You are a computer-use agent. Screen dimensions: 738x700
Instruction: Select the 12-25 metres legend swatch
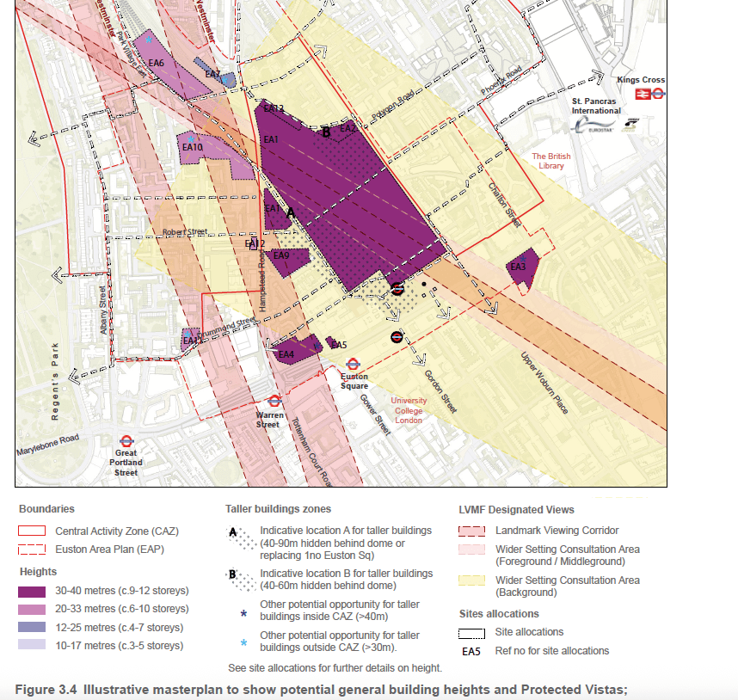pos(34,627)
